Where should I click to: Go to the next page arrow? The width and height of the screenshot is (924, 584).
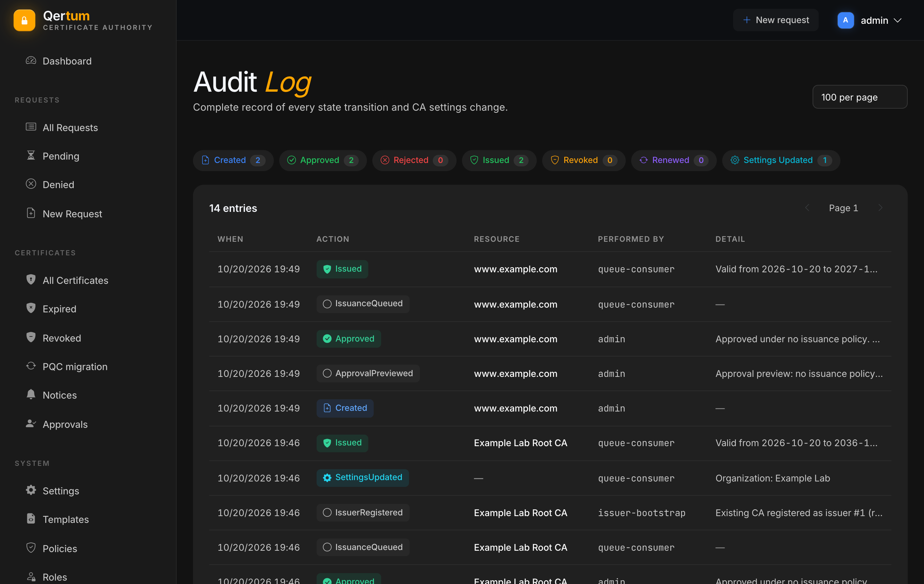pos(880,208)
